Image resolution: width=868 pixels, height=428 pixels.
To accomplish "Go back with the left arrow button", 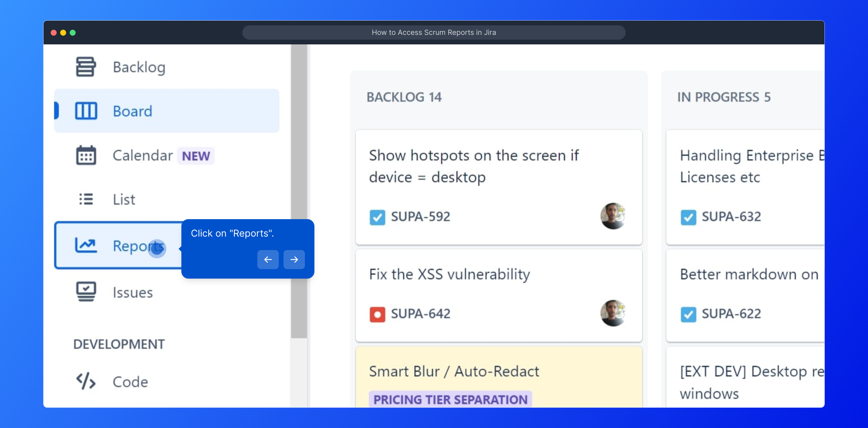I will [x=268, y=260].
